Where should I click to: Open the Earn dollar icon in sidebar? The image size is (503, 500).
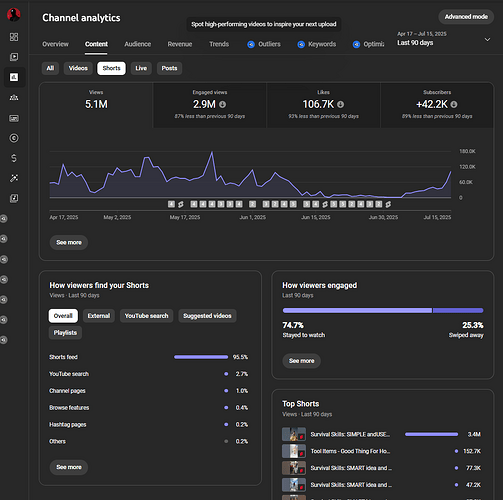(x=14, y=158)
